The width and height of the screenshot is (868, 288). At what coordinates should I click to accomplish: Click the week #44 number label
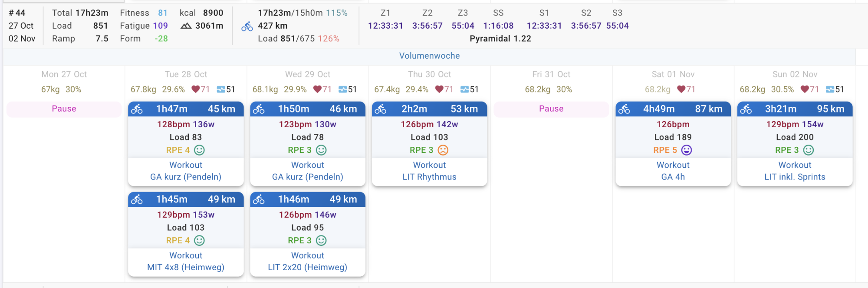click(17, 13)
